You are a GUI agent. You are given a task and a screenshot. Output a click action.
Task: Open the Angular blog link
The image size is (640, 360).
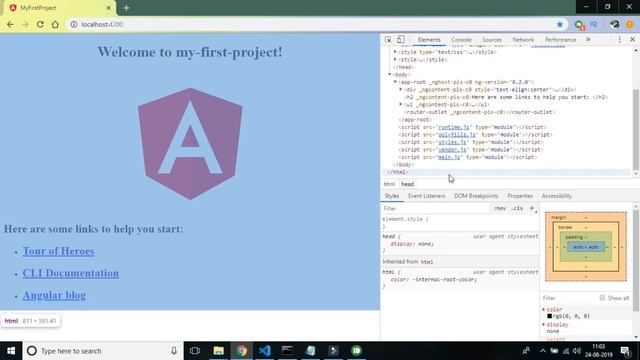[54, 295]
